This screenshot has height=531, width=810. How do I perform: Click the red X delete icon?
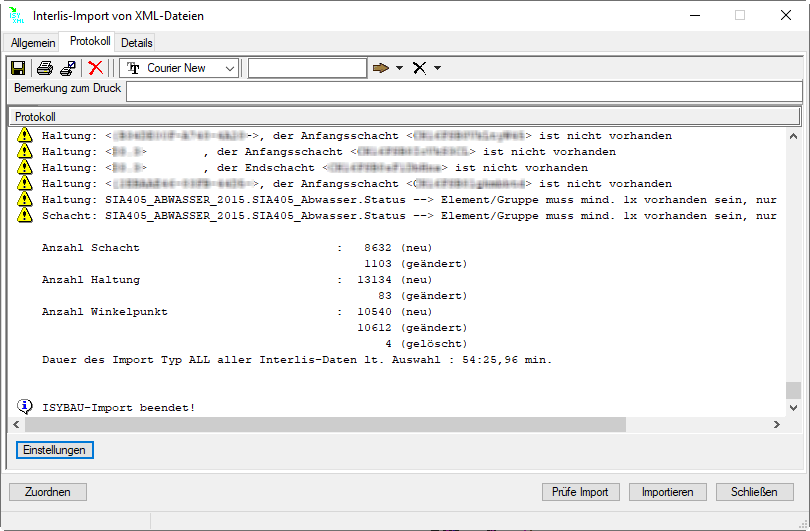point(95,68)
